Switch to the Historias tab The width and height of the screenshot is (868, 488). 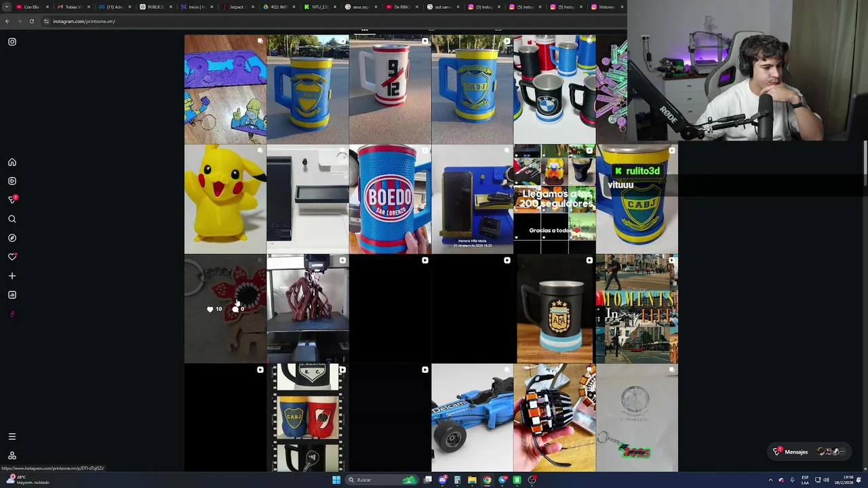pos(606,7)
